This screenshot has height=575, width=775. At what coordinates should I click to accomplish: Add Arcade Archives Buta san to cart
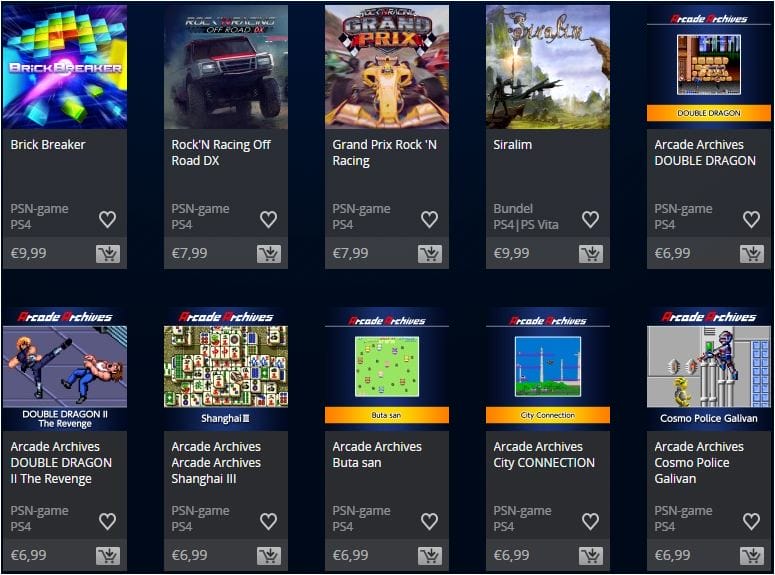(x=430, y=556)
